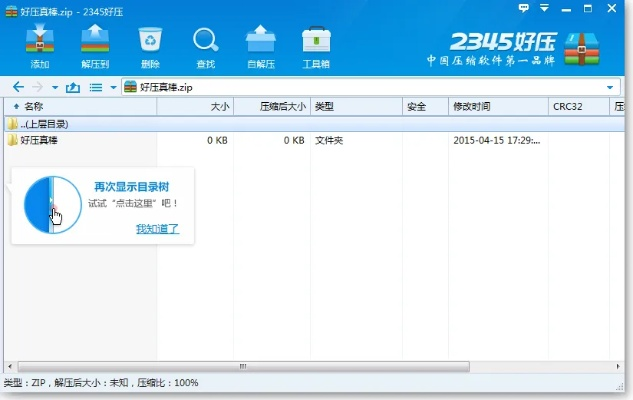633x400 pixels.
Task: Select the 好压真棒 folder row
Action: click(x=314, y=140)
